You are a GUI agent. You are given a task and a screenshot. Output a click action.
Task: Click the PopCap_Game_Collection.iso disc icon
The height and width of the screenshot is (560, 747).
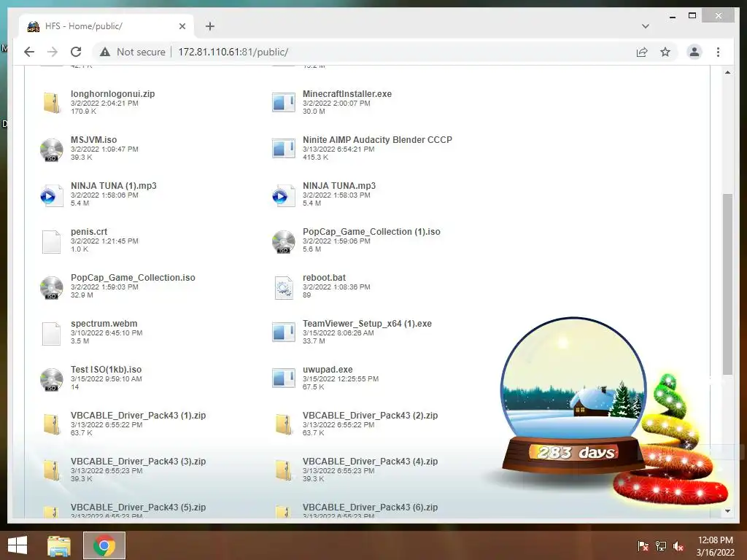pyautogui.click(x=52, y=287)
